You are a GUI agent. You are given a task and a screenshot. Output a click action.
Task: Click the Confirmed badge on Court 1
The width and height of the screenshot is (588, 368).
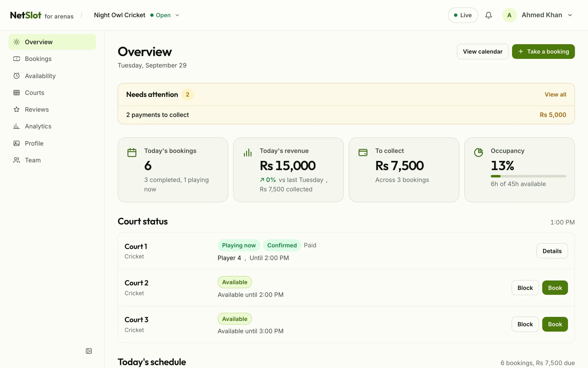[282, 245]
